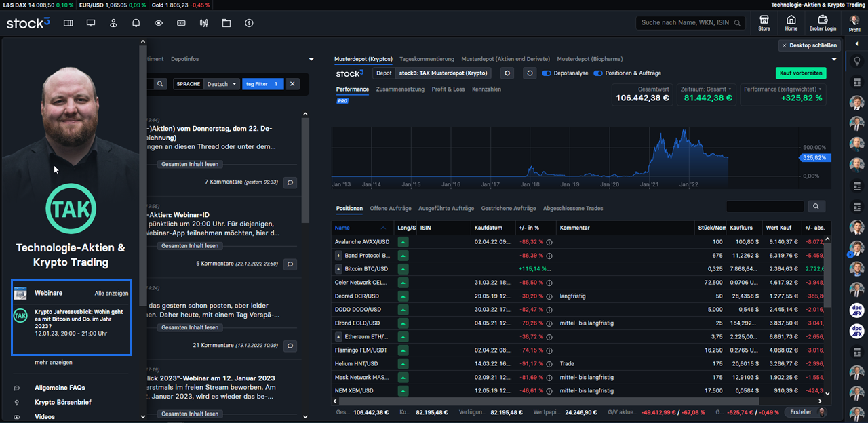Click the mehr anzeigen link below the webinar

point(54,363)
